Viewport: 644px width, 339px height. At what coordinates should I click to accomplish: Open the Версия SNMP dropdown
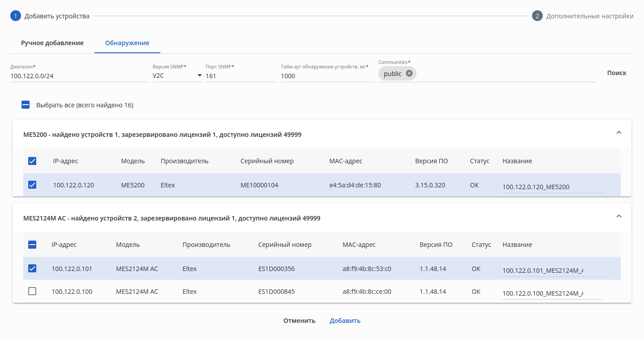pyautogui.click(x=177, y=76)
